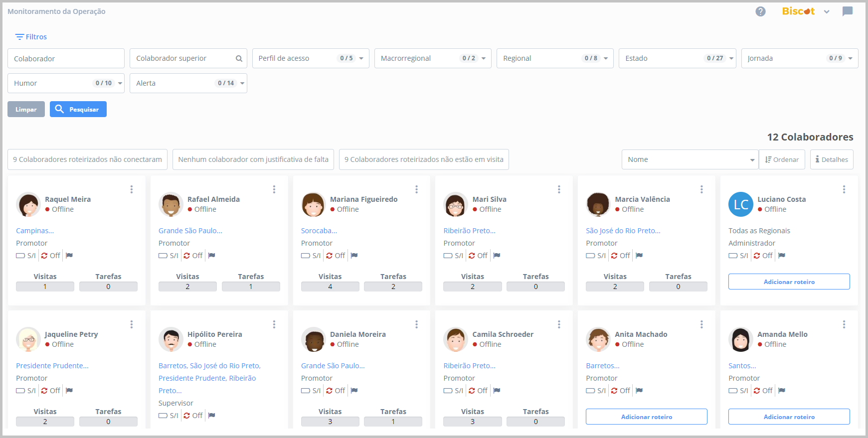Click the flag icon on Rafael Almeida's card

(x=211, y=256)
